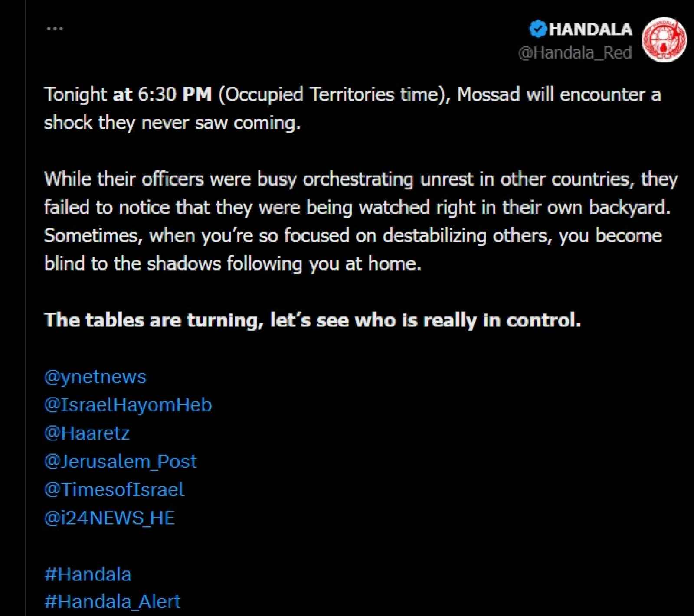Screen dimensions: 694x616
Task: Select the @i24NEWS_HE mention
Action: tap(109, 518)
